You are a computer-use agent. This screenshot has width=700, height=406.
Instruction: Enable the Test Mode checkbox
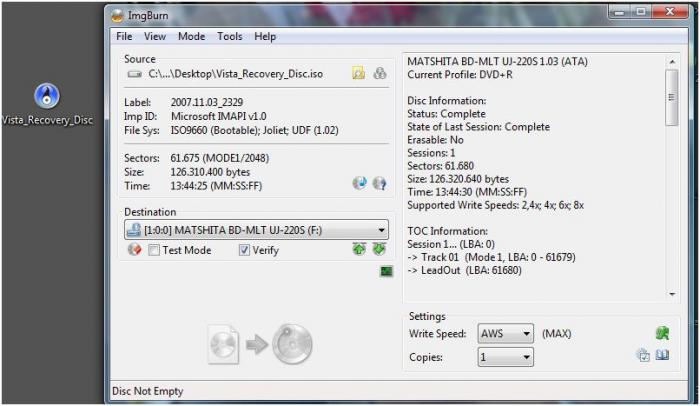point(154,250)
